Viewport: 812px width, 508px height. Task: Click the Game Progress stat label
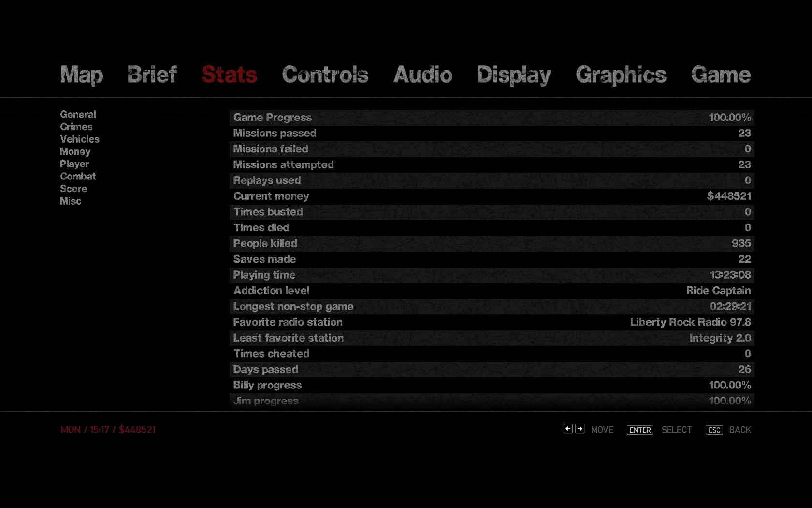tap(273, 118)
